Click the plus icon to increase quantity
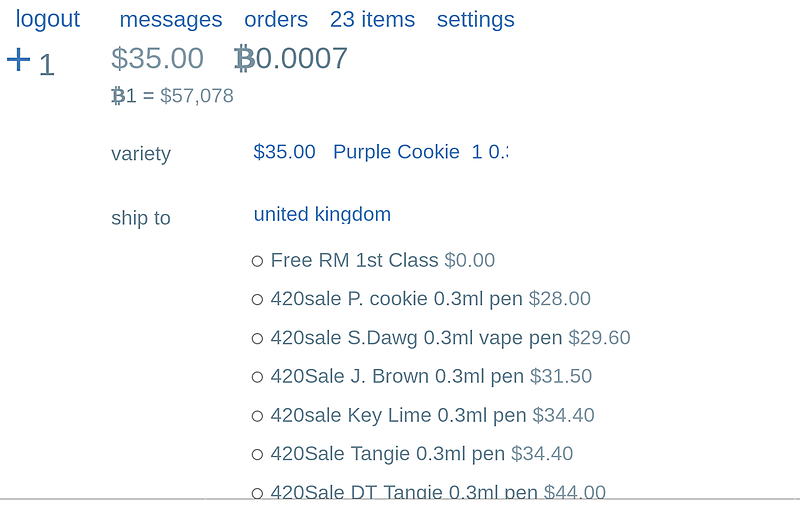This screenshot has height=516, width=800. tap(18, 60)
